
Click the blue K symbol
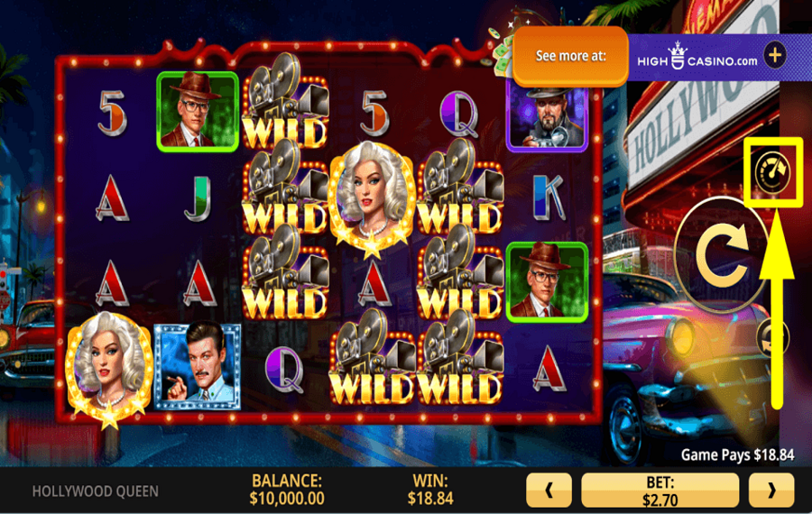point(549,197)
